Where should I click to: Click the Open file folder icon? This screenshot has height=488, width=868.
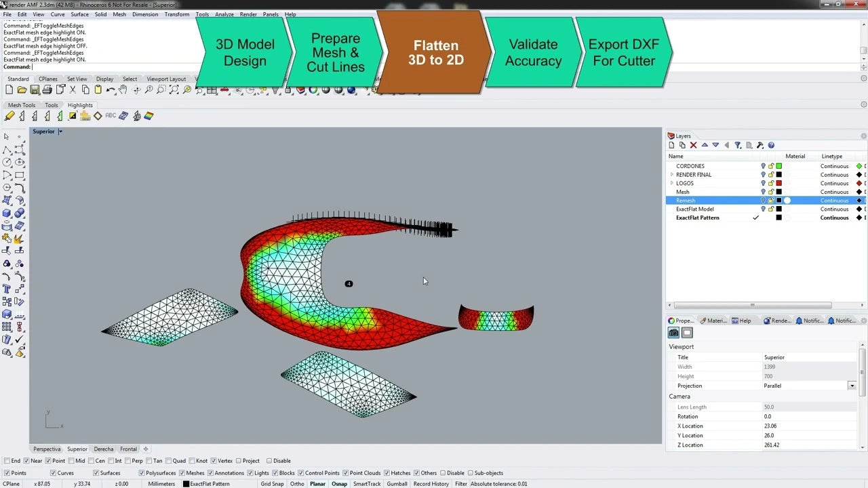[22, 90]
